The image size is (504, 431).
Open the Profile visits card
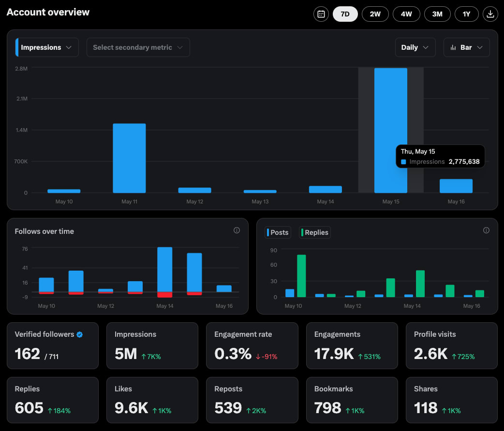click(x=452, y=345)
